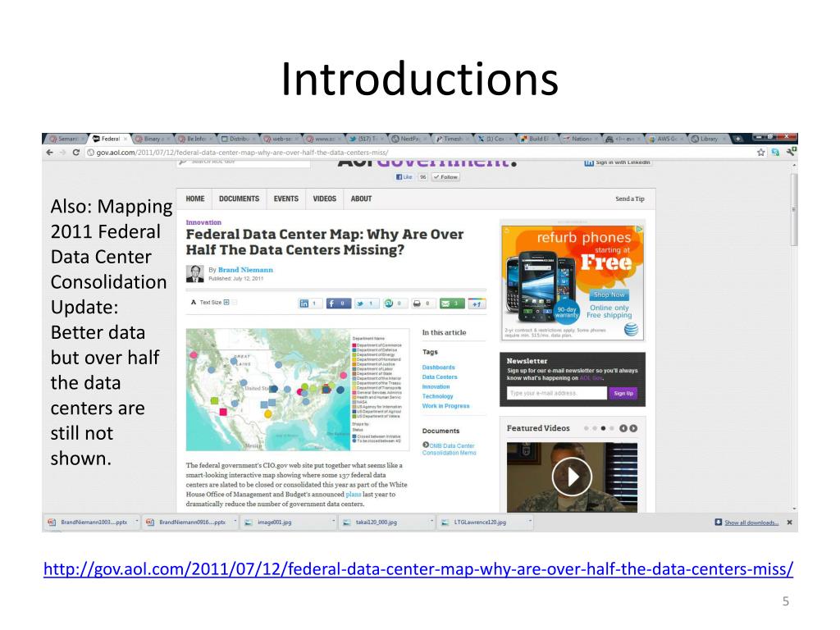This screenshot has height=630, width=840.
Task: Click the Innovation category label above the headline
Action: pos(203,222)
